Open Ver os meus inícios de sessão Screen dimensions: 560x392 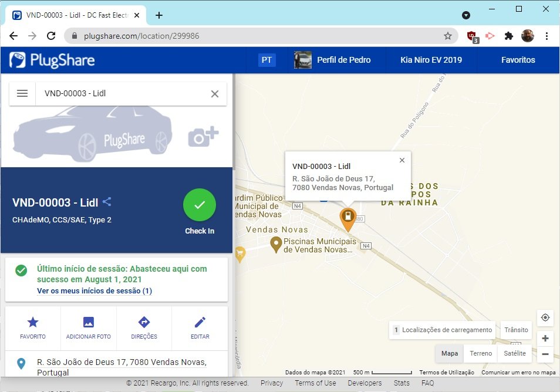coord(95,291)
